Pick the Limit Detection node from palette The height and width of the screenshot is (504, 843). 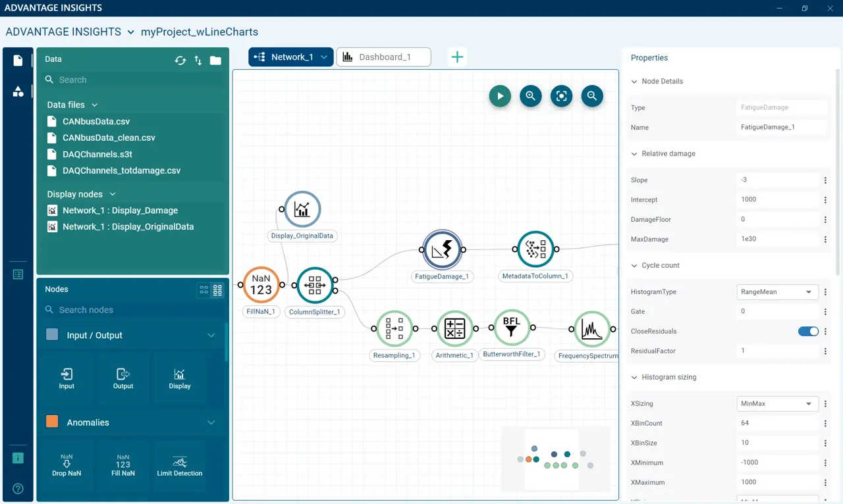179,466
